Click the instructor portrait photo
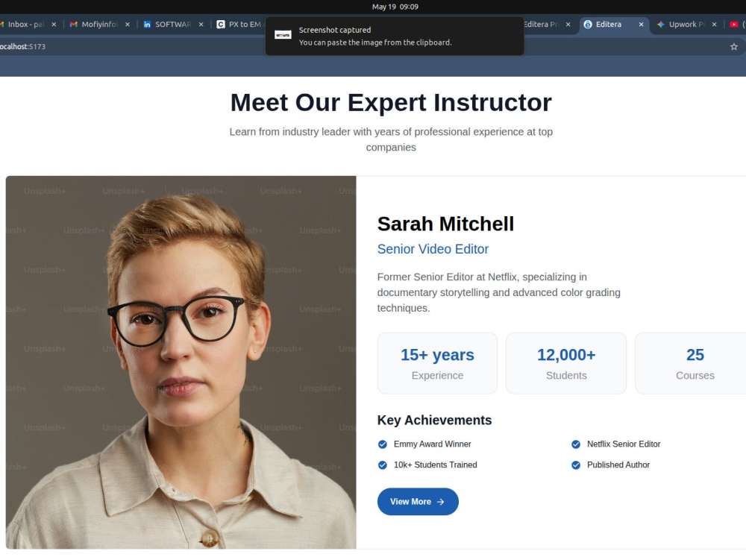 pyautogui.click(x=181, y=362)
